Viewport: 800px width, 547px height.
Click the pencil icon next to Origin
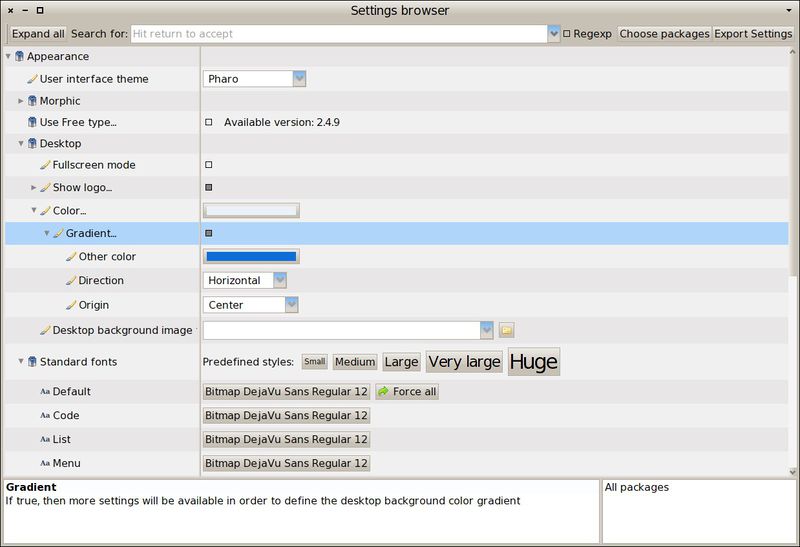pos(71,305)
